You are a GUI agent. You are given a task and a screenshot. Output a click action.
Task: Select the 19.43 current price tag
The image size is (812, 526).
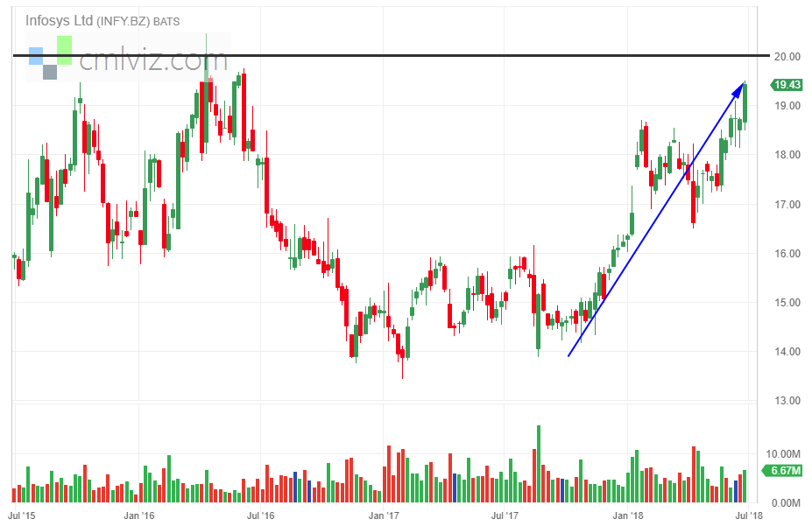point(787,85)
